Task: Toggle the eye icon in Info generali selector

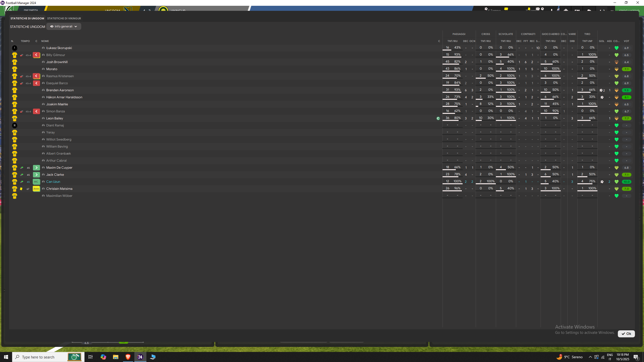Action: click(x=52, y=26)
